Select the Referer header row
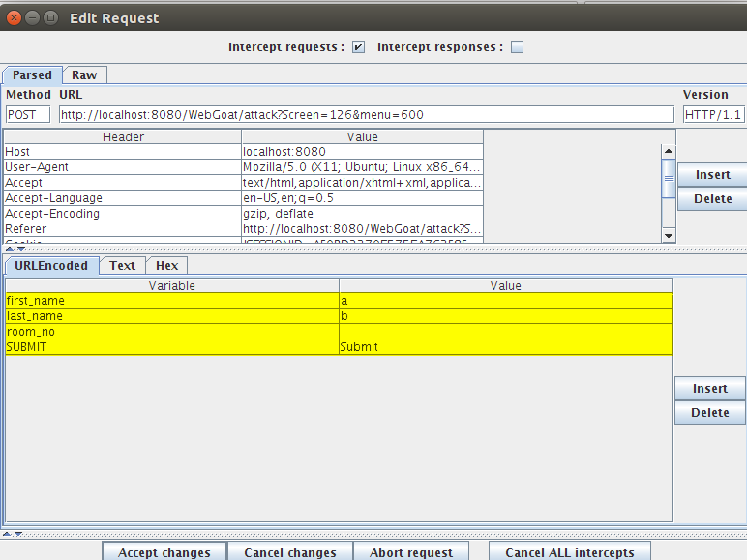 click(x=244, y=229)
